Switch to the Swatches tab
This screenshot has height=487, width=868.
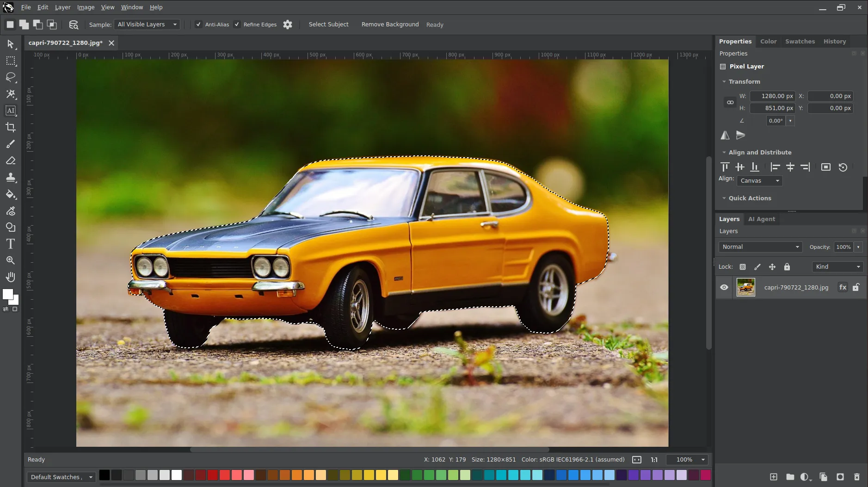coord(800,41)
